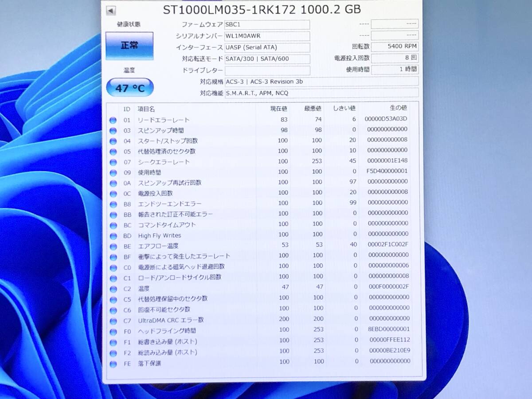Click the status icon for シークエラーレート row
Image resolution: width=532 pixels, height=399 pixels.
[113, 162]
